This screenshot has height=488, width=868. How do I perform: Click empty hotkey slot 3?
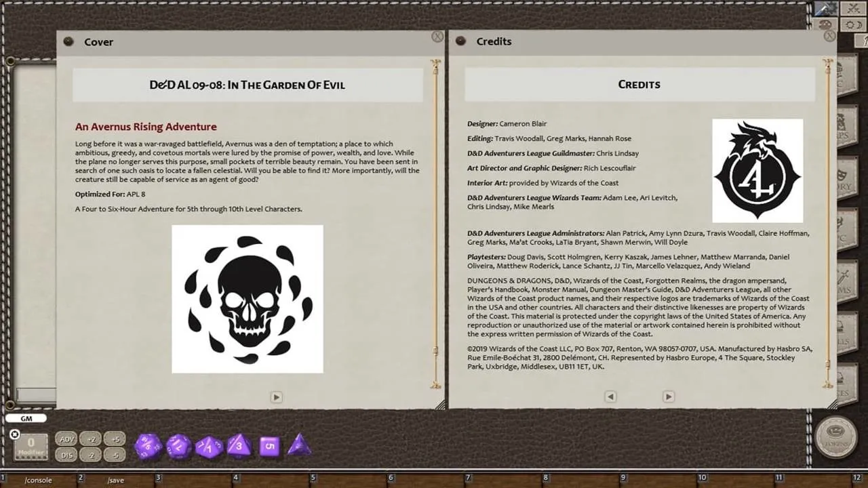click(194, 480)
